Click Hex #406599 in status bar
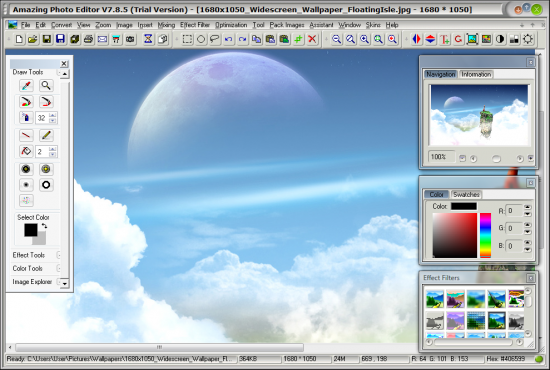This screenshot has height=370, width=550. coord(505,359)
